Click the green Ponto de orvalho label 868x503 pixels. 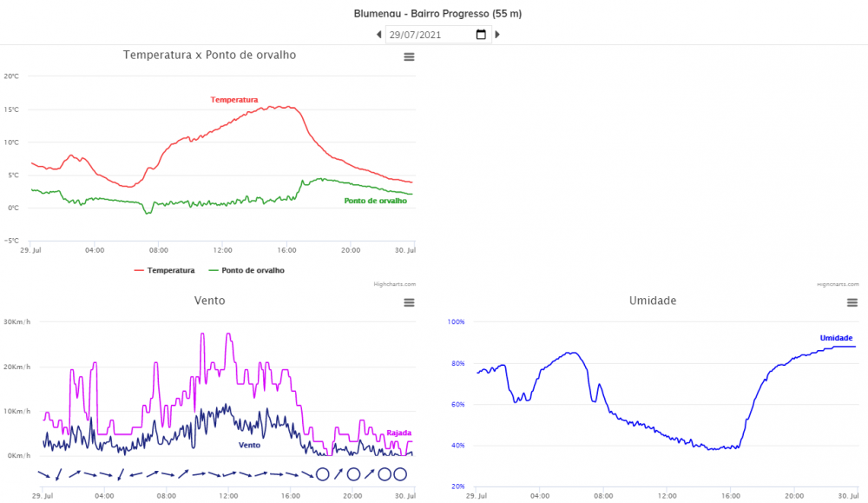pyautogui.click(x=375, y=201)
